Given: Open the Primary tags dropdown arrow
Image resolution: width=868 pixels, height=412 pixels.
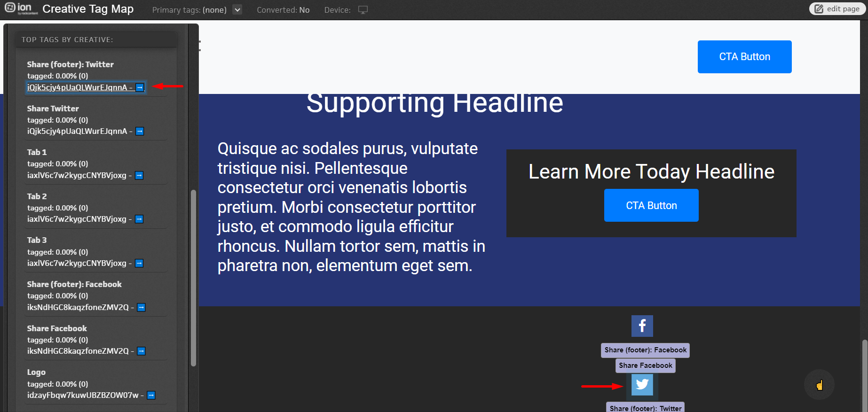Looking at the screenshot, I should 237,9.
